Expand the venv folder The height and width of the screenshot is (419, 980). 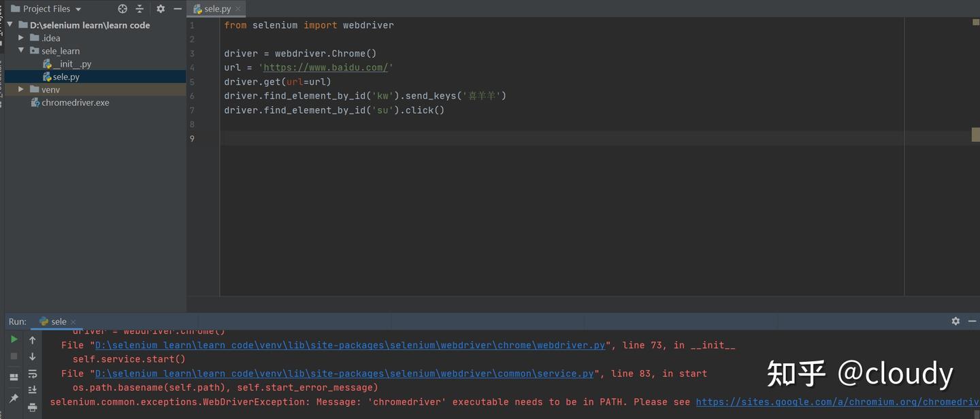[x=21, y=90]
